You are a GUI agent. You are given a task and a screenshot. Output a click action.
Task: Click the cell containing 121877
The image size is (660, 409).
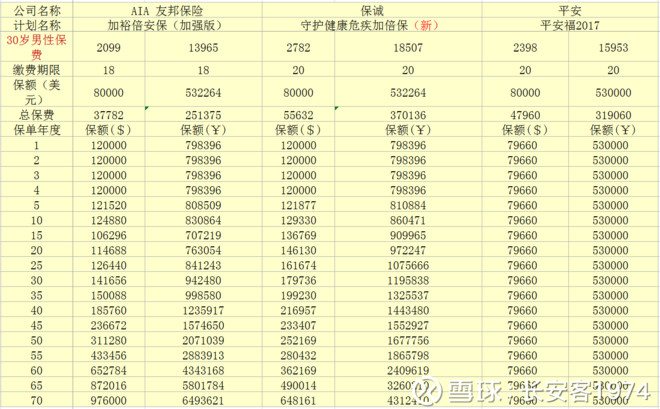[298, 205]
